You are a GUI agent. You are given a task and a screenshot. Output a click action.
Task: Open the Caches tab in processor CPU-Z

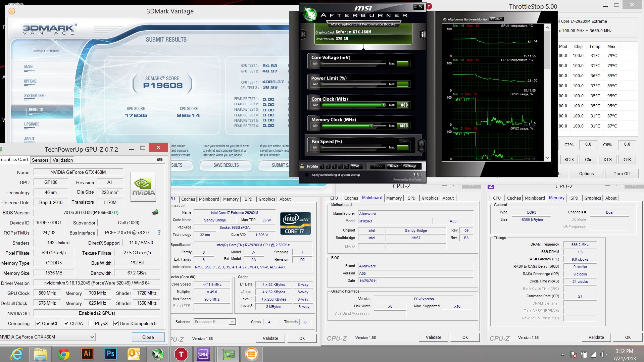(x=188, y=199)
